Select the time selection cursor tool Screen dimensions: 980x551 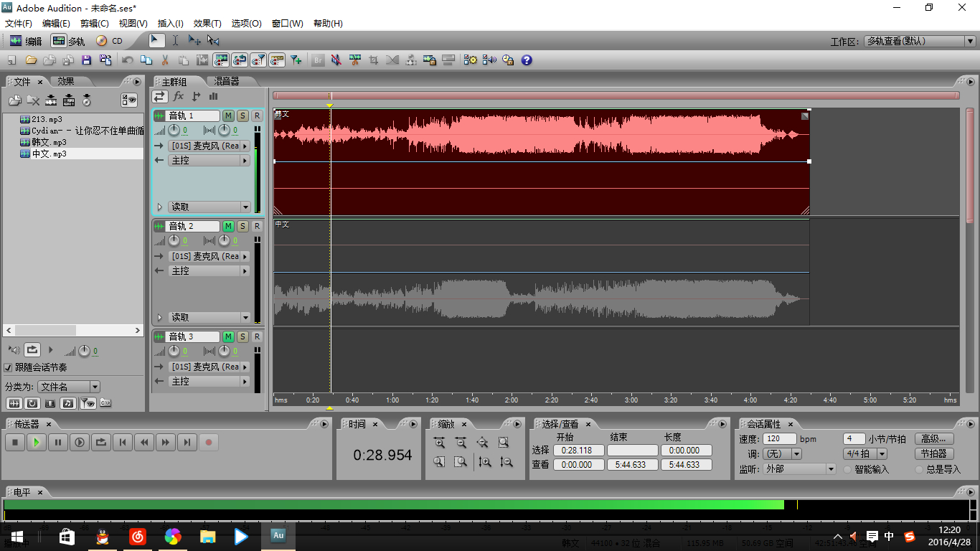175,41
